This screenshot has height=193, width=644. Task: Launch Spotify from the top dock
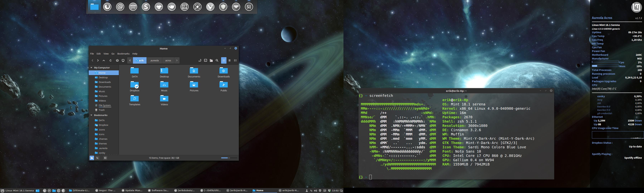coord(133,7)
